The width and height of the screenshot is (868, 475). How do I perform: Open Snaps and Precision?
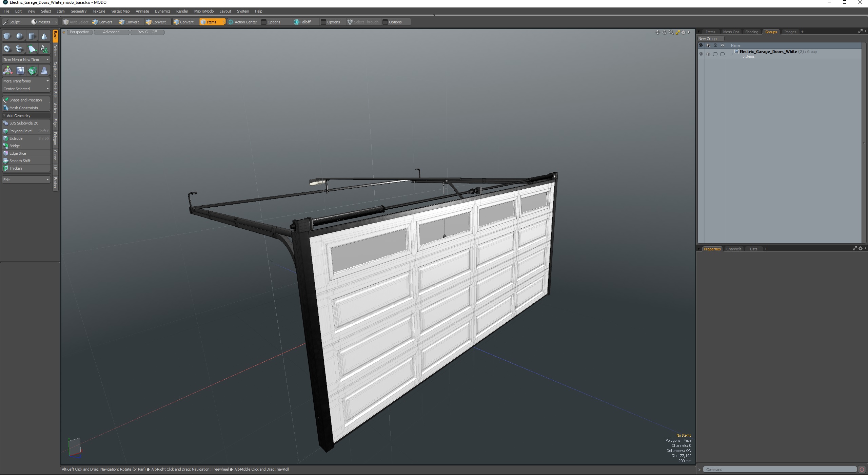tap(26, 100)
